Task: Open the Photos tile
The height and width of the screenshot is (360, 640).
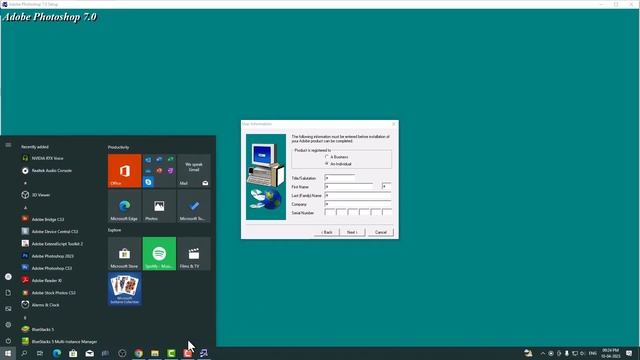Action: click(x=159, y=206)
